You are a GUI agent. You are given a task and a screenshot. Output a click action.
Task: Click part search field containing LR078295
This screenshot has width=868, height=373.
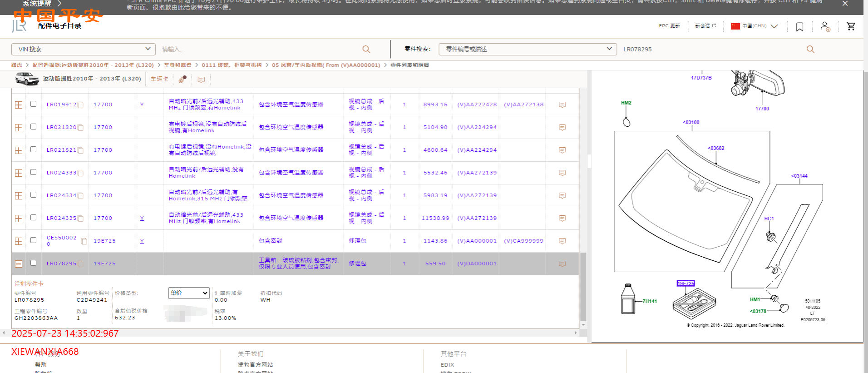pyautogui.click(x=713, y=49)
